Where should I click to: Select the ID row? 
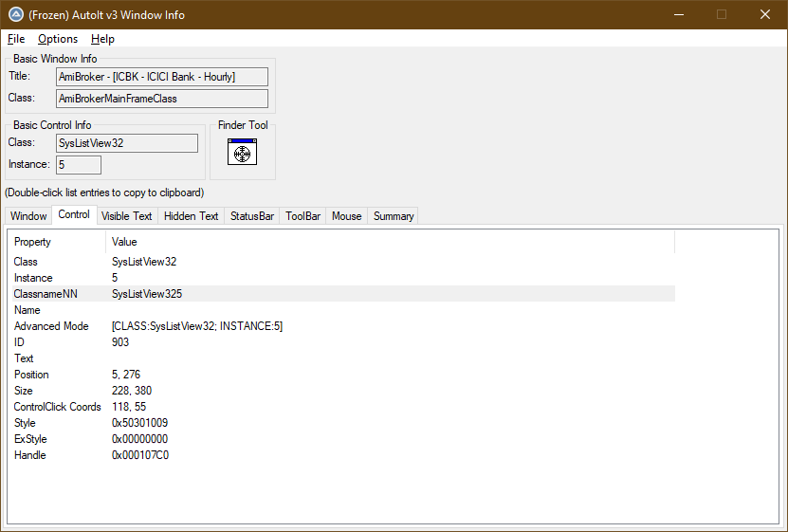pyautogui.click(x=343, y=342)
